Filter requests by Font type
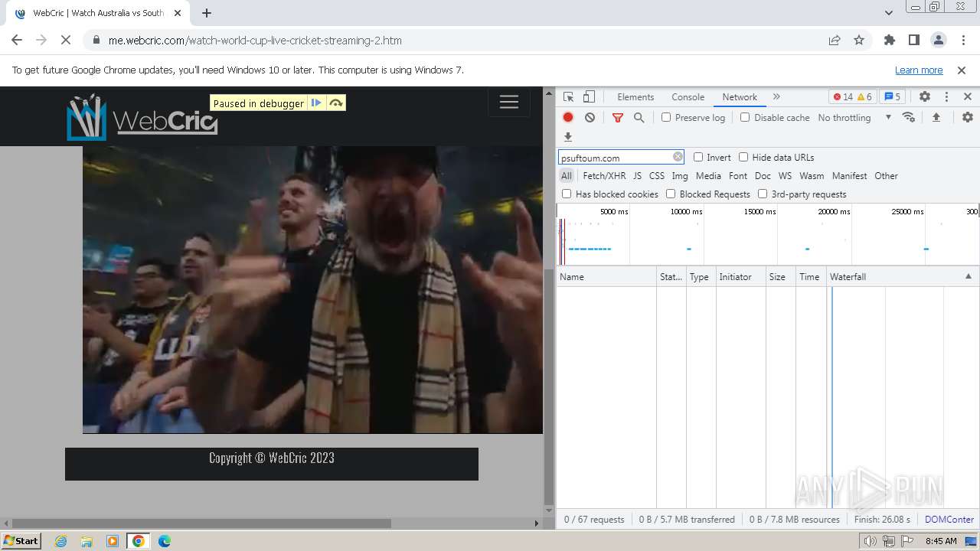The image size is (980, 551). (738, 175)
